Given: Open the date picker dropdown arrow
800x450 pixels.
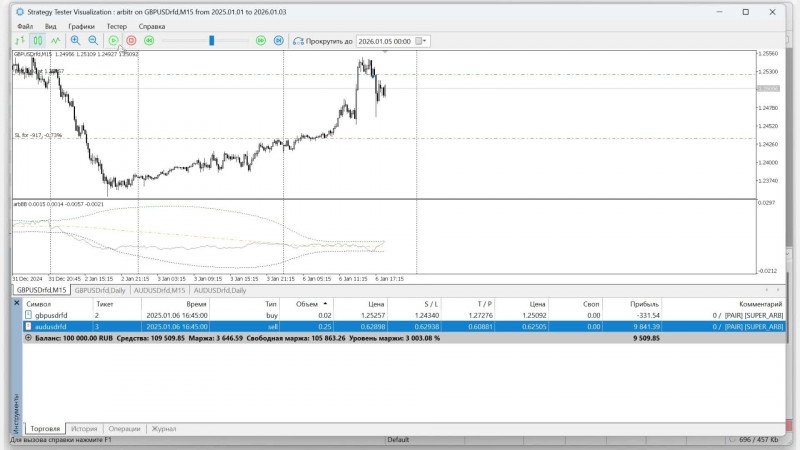Looking at the screenshot, I should (424, 41).
